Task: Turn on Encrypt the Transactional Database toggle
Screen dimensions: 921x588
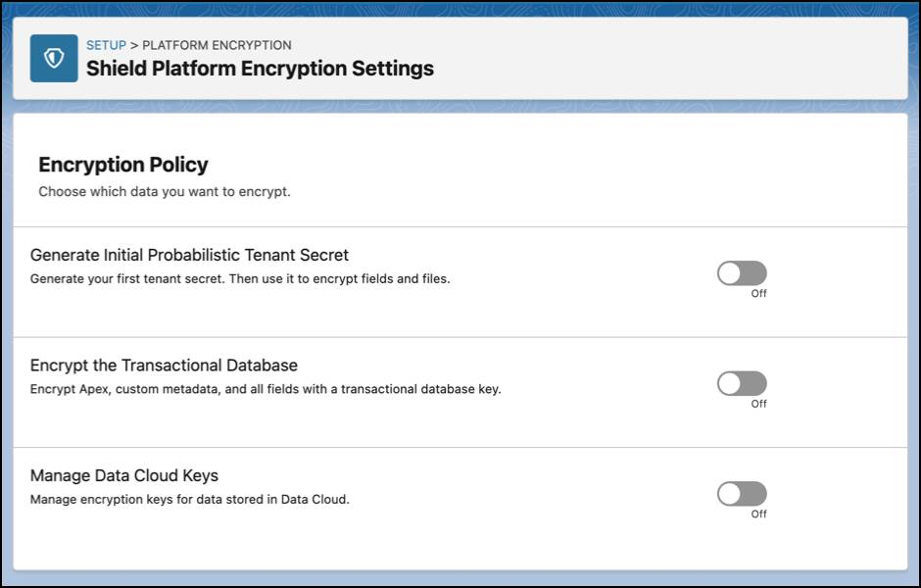Action: tap(742, 383)
